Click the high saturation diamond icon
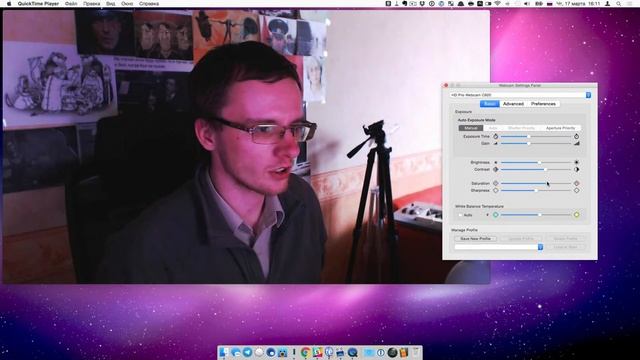 (576, 183)
